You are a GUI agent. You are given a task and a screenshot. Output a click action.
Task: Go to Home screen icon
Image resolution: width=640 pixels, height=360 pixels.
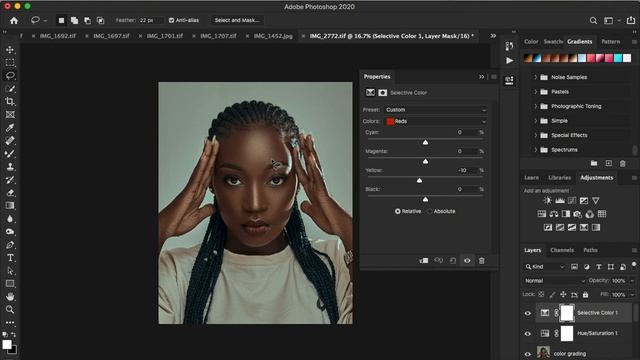coord(14,20)
